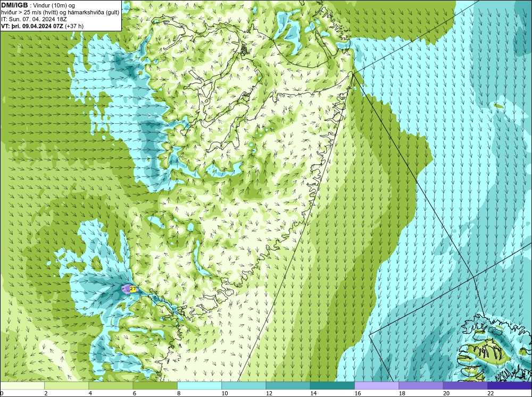Select the 2–4 m/s light green legend swatch
Image resolution: width=532 pixels, height=397 pixels.
(66, 385)
